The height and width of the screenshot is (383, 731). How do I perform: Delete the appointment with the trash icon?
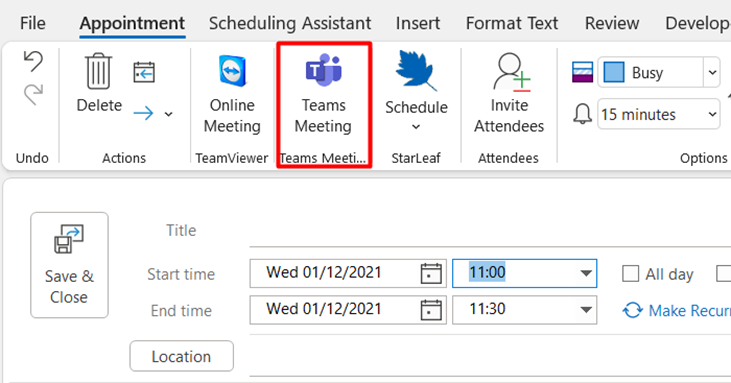tap(99, 71)
